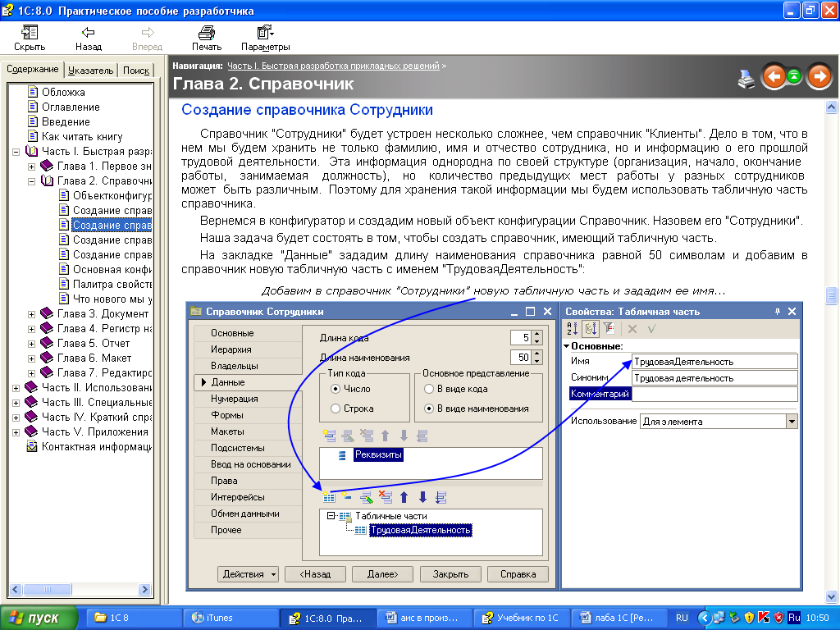Collapse Глава 2. Справочник tree node
This screenshot has height=630, width=840.
coord(32,181)
